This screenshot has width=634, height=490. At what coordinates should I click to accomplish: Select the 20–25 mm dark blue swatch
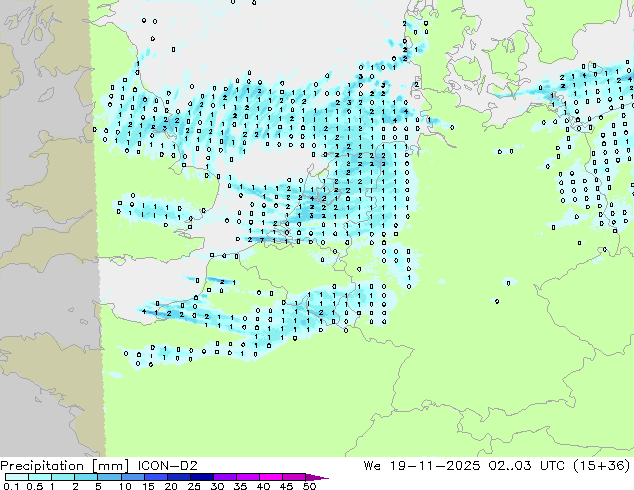tap(179, 477)
